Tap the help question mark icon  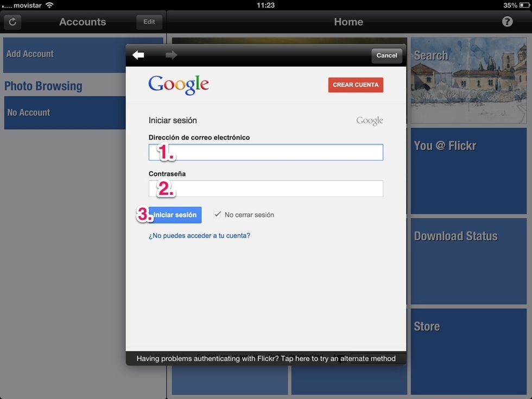pyautogui.click(x=507, y=22)
